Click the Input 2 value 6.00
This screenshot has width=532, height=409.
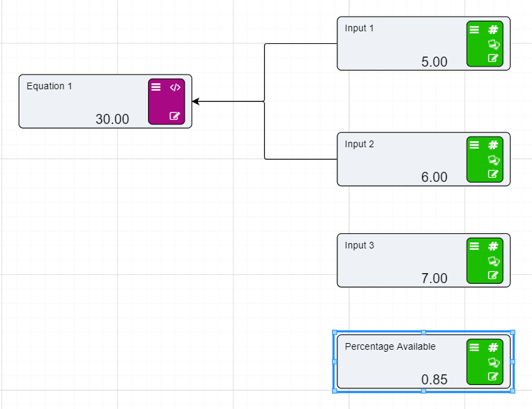click(434, 177)
